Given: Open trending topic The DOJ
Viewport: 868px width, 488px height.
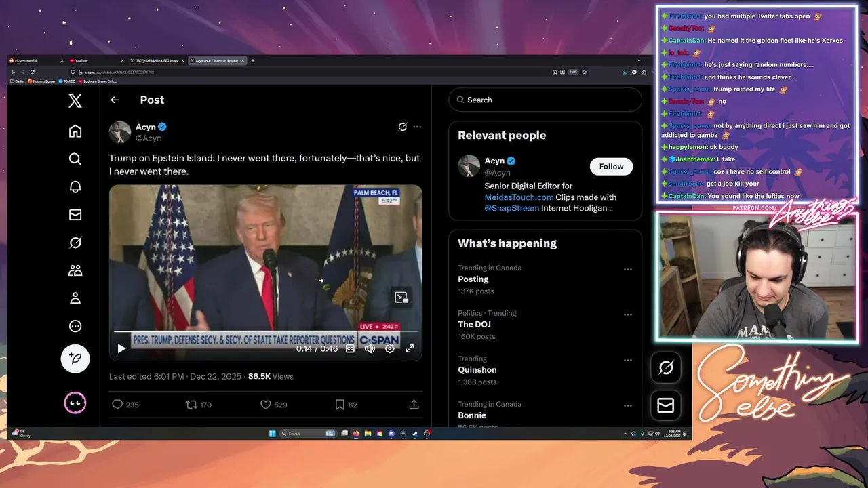Looking at the screenshot, I should pos(474,325).
